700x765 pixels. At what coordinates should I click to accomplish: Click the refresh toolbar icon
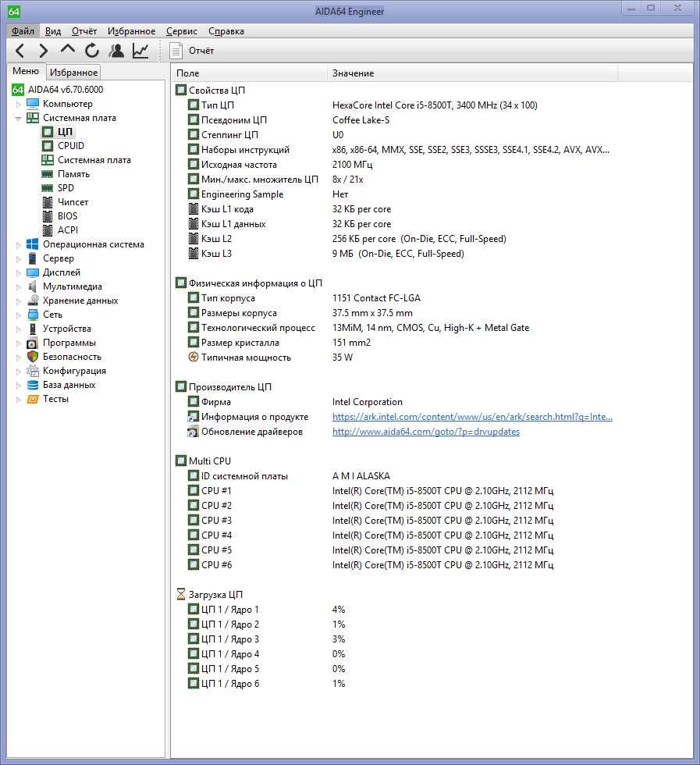pyautogui.click(x=92, y=51)
